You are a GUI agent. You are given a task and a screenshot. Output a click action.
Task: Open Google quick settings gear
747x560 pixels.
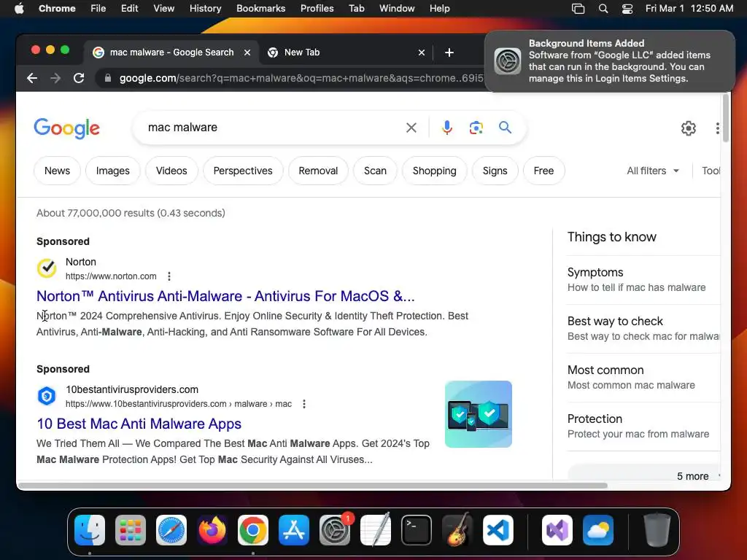pos(688,128)
